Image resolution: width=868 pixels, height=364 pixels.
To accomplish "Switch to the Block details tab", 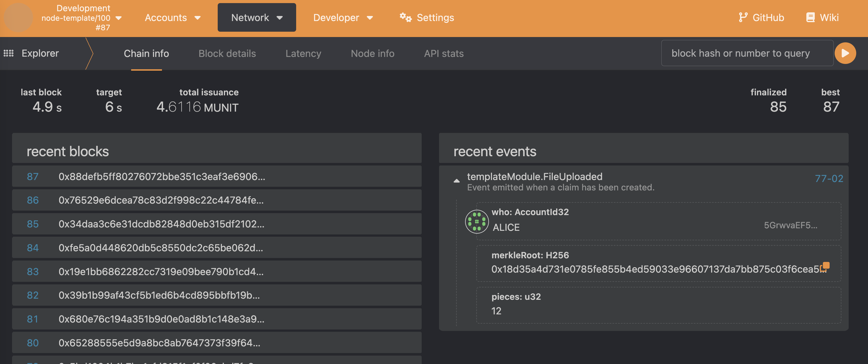I will 227,53.
